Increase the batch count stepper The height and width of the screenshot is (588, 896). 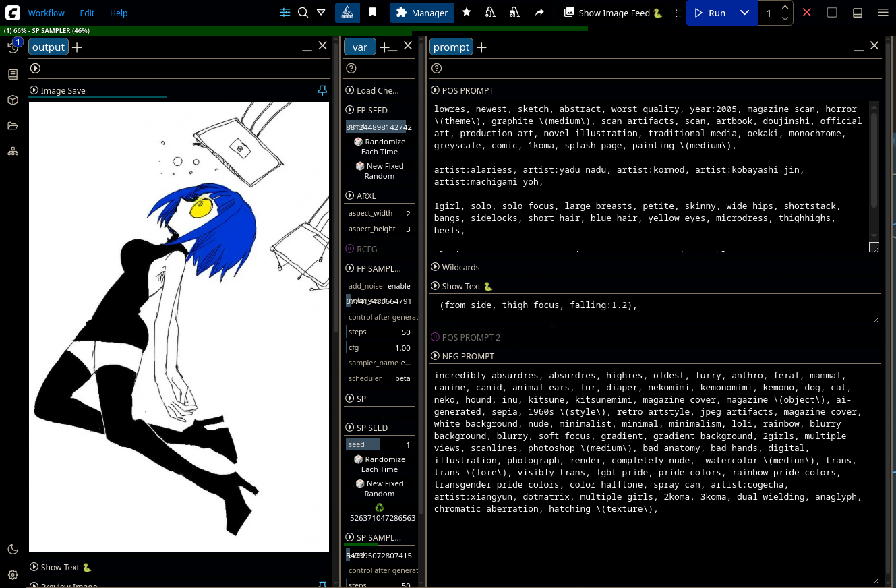(x=785, y=7)
